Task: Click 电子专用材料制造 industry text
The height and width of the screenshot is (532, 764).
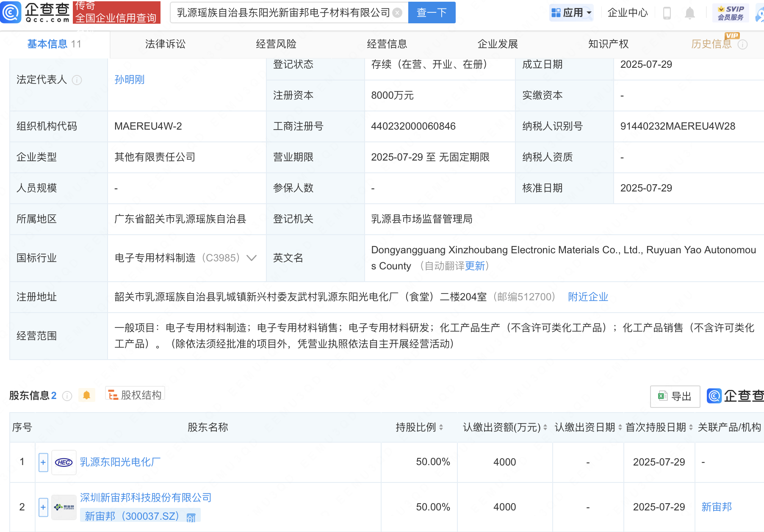Action: tap(155, 258)
